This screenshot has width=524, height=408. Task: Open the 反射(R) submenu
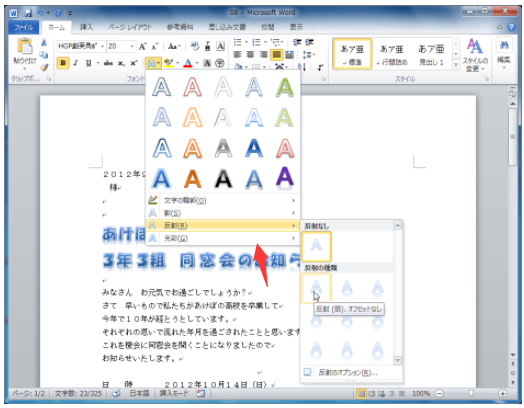(223, 226)
